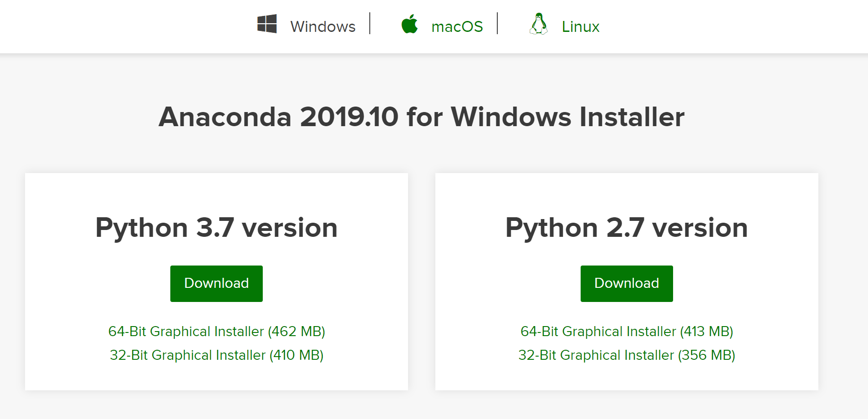Switch to the Windows tab label
Screen dimensions: 868x419
[323, 27]
